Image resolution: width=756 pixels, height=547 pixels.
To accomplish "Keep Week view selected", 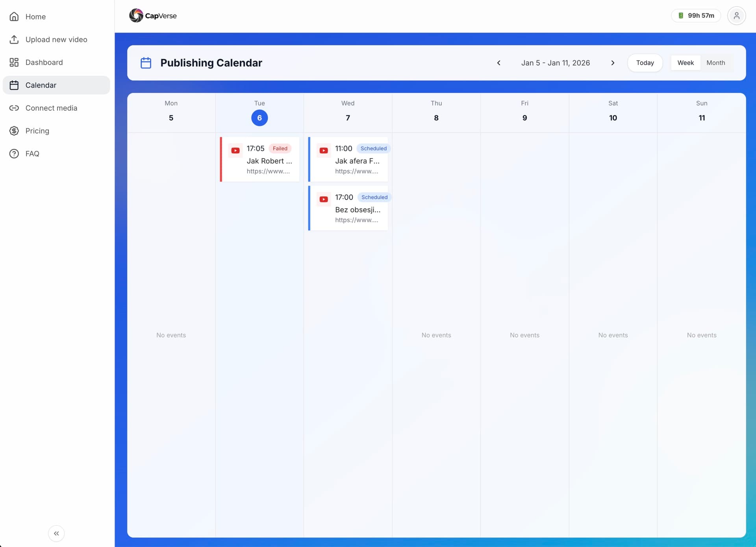I will tap(685, 63).
